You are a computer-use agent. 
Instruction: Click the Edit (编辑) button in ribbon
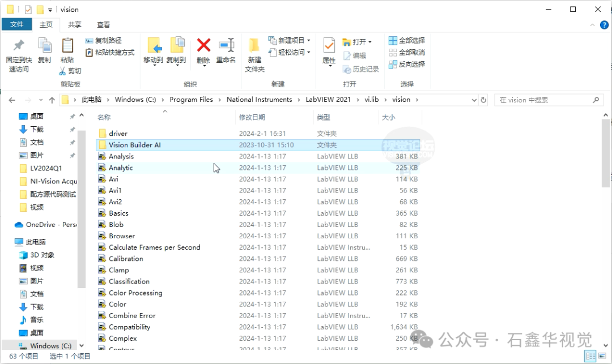(x=354, y=55)
